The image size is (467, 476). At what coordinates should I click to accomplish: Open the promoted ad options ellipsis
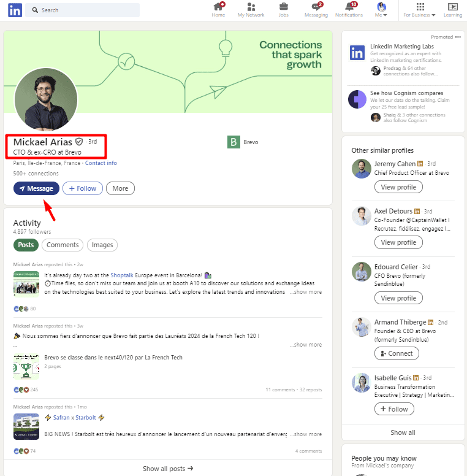point(458,37)
